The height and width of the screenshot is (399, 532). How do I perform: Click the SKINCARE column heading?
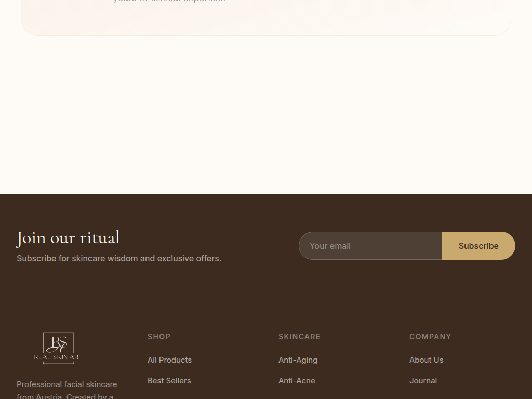click(299, 337)
